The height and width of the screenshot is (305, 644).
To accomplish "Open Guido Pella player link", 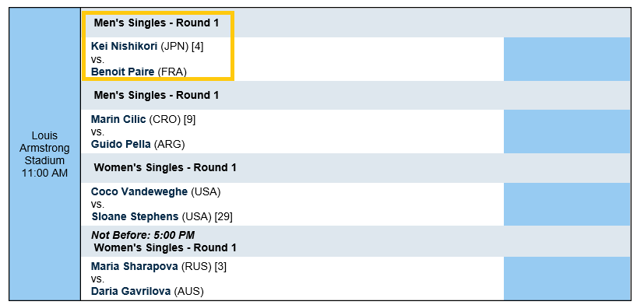I will 121,145.
